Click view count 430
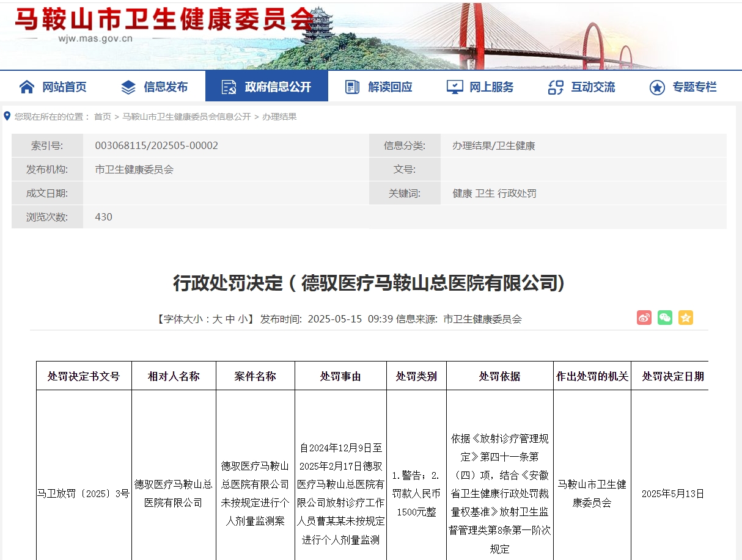This screenshot has height=560, width=742. [104, 217]
